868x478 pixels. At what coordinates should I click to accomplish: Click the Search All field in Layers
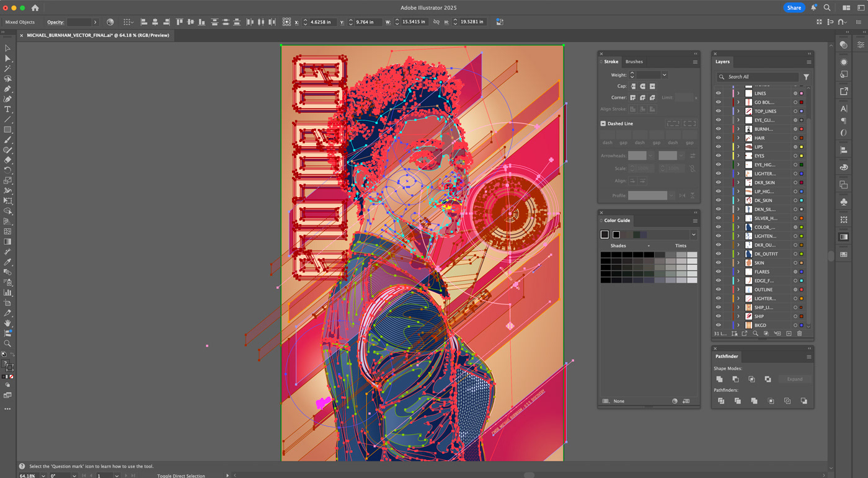point(758,77)
